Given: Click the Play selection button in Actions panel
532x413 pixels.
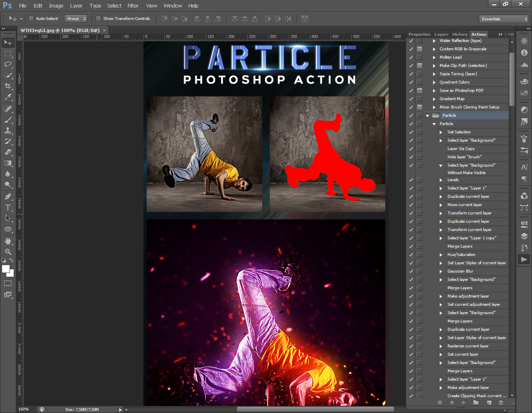Looking at the screenshot, I should 464,403.
